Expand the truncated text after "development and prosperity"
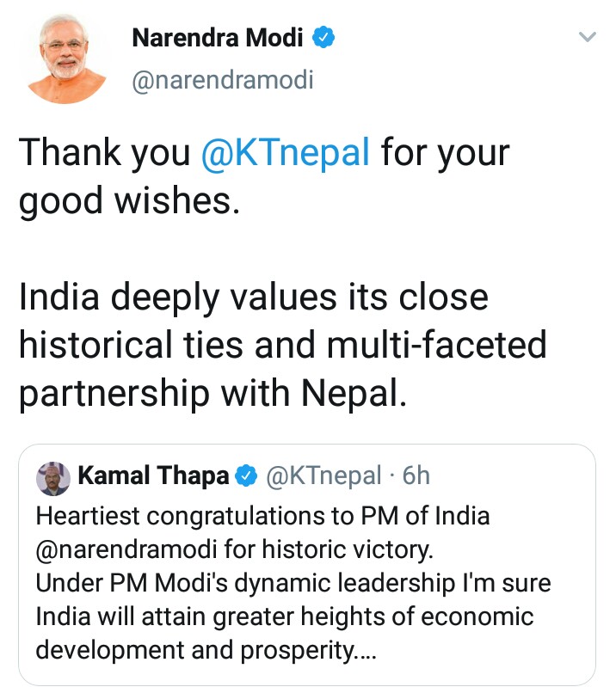616x687 pixels. (365, 651)
